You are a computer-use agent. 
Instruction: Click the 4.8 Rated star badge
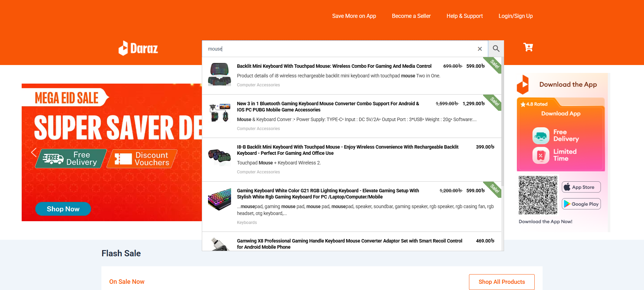click(x=534, y=104)
